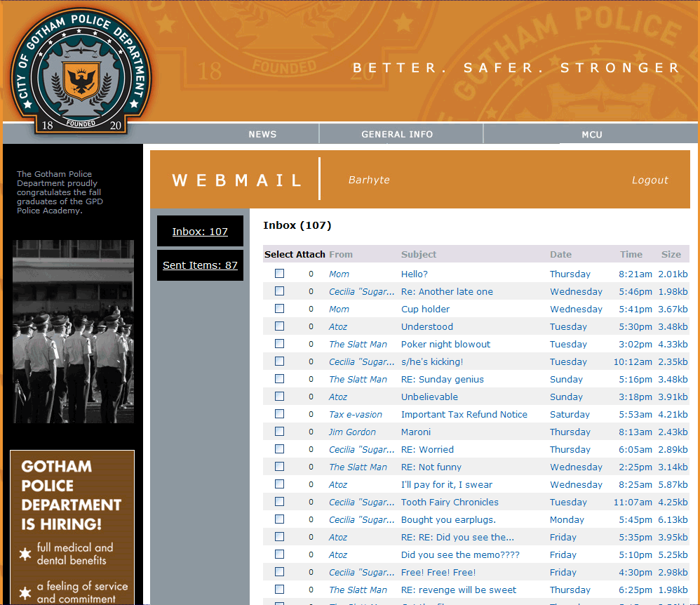Open the RE: Sunday genius message
This screenshot has height=605, width=700.
tap(442, 380)
